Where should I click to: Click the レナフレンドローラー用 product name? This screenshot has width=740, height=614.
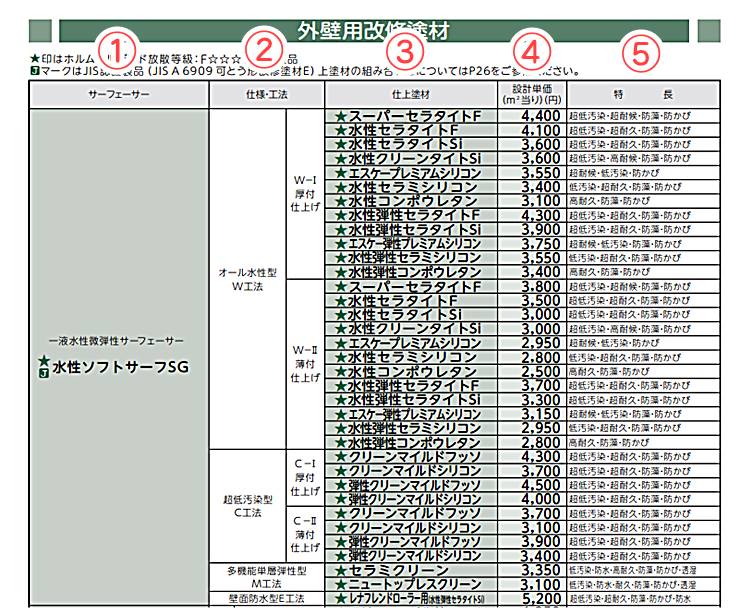416,599
